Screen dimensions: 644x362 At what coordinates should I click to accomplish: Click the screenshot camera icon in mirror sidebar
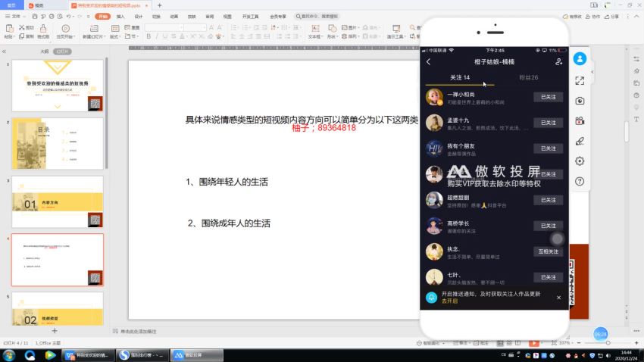click(580, 101)
